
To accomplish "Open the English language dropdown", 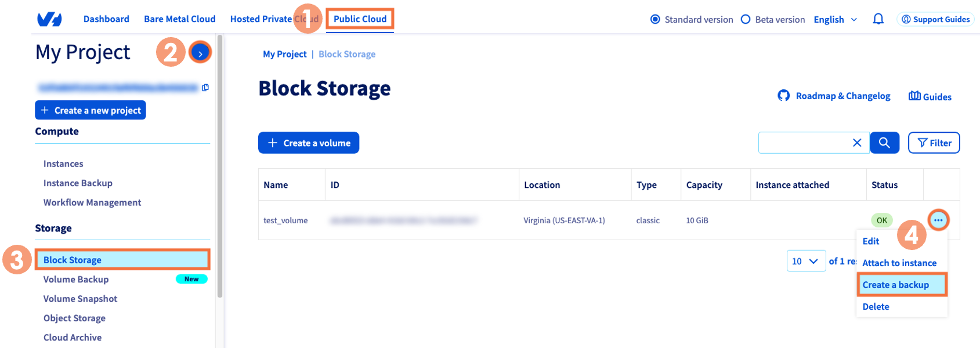I will coord(835,19).
